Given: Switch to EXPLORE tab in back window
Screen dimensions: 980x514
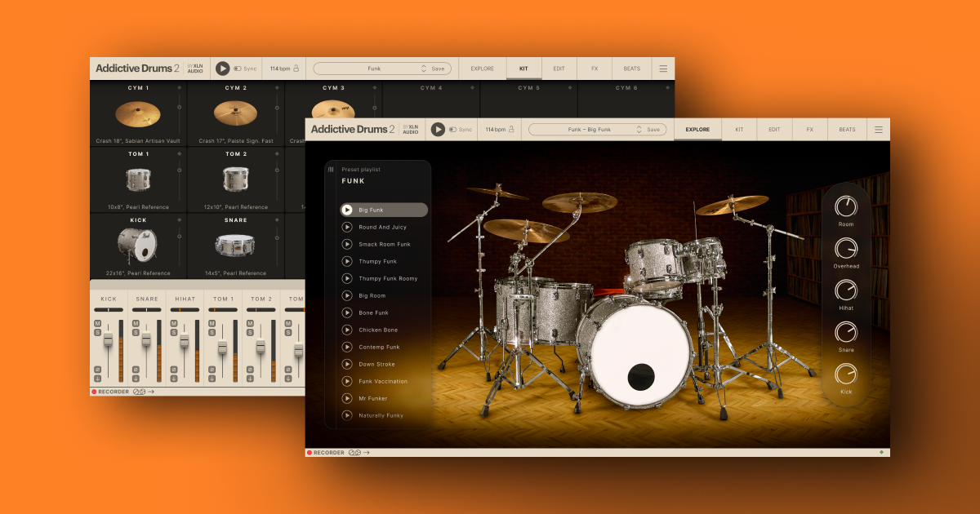Looking at the screenshot, I should (x=483, y=69).
